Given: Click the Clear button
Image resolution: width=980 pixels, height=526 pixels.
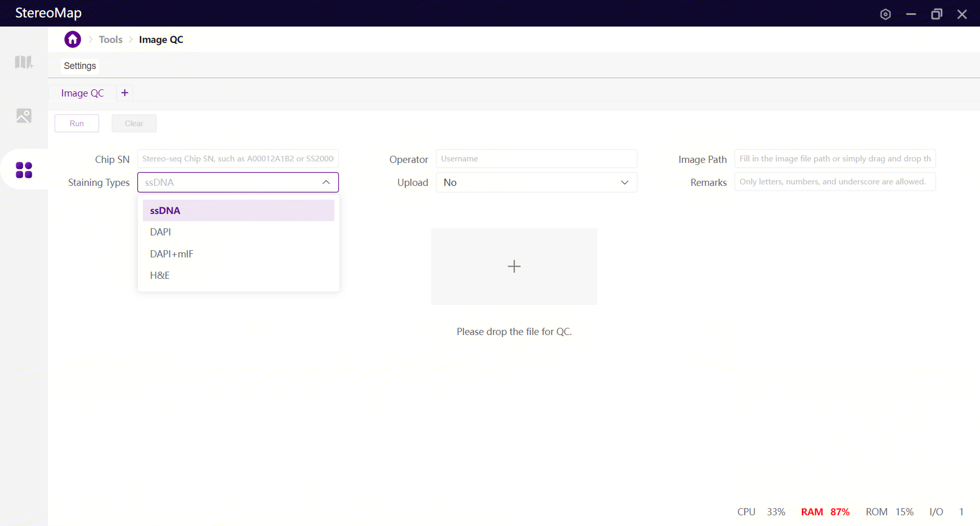Looking at the screenshot, I should coord(134,123).
